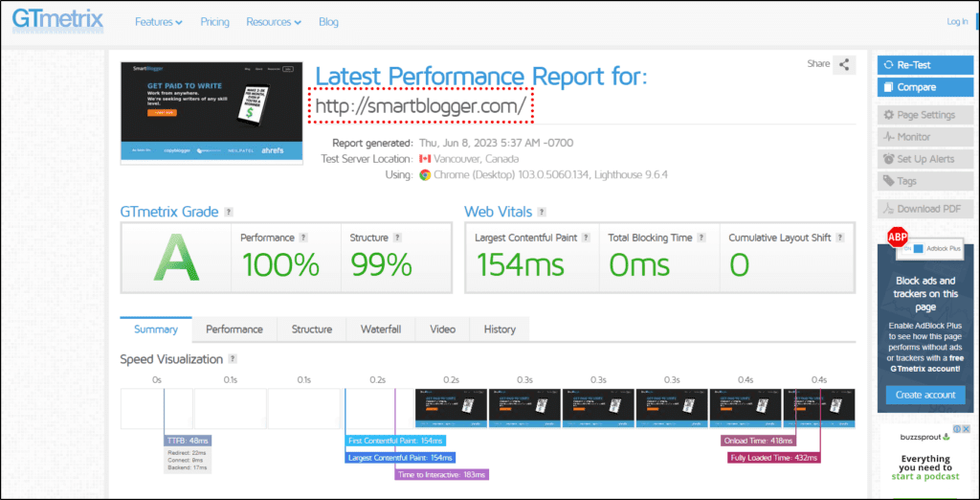
Task: Click the ABP Adblock Plus stop-sign icon
Action: [898, 238]
